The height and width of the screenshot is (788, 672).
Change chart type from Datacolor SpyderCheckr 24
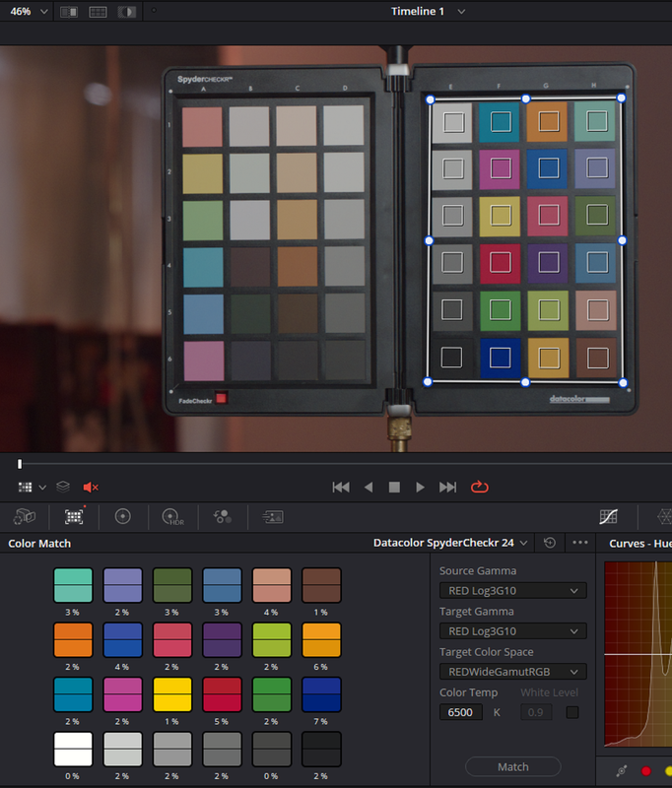(450, 543)
